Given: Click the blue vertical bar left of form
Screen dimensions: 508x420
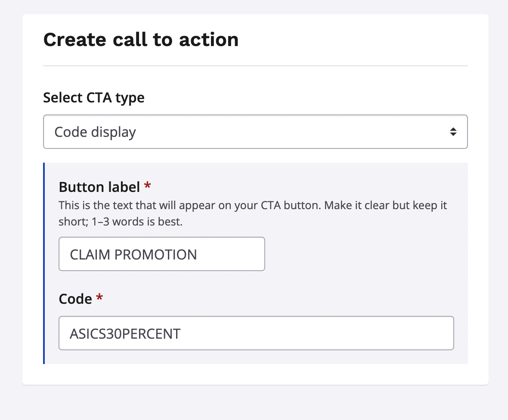Looking at the screenshot, I should pyautogui.click(x=44, y=263).
